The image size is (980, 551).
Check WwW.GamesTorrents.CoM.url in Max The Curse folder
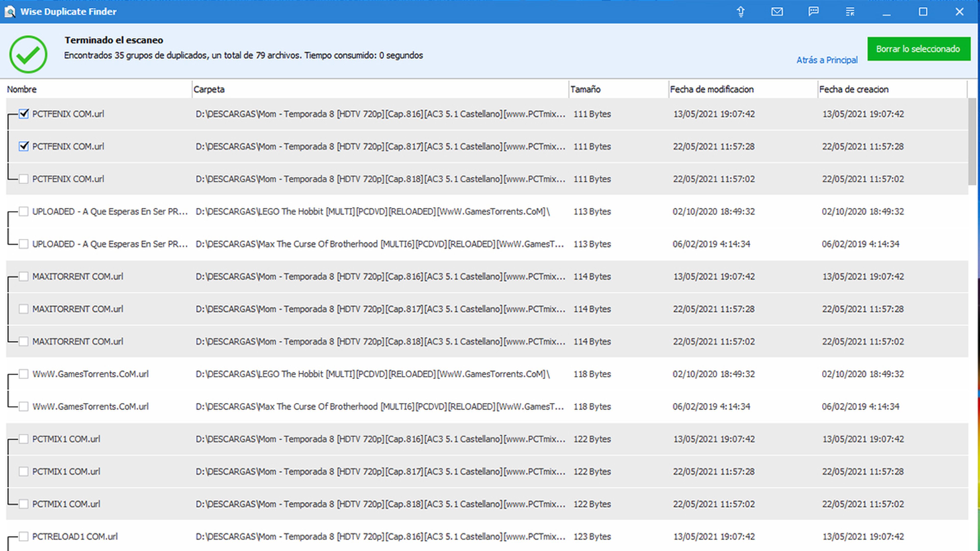click(23, 407)
